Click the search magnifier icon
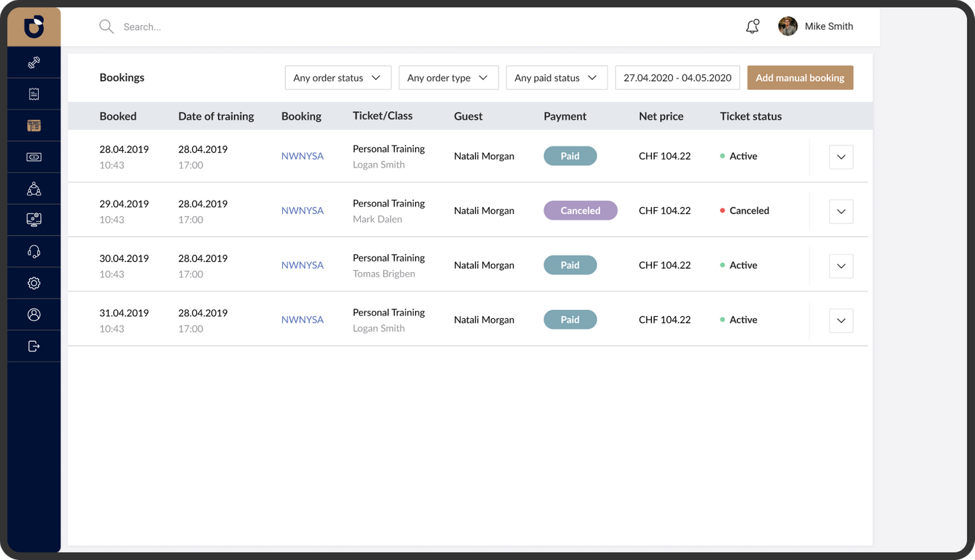975x560 pixels. pyautogui.click(x=106, y=27)
